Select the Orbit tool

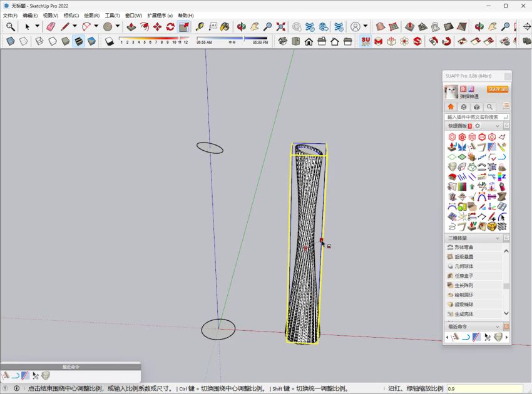click(242, 27)
